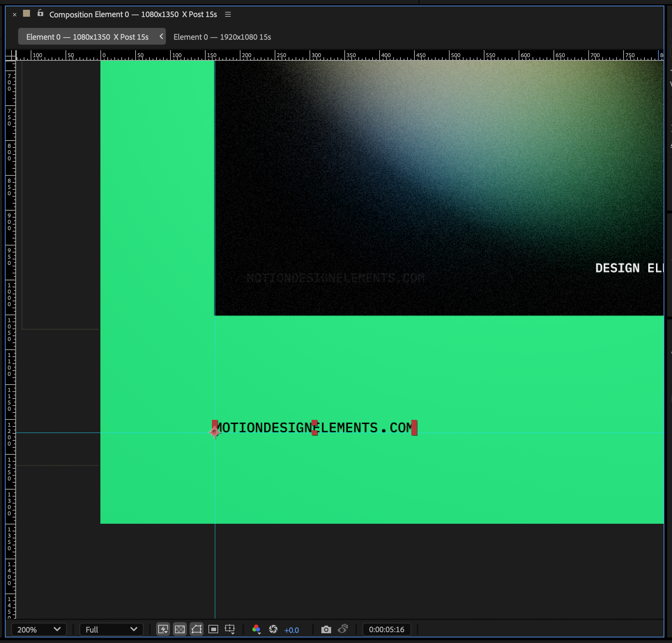Toggle the viewer lock padlock
This screenshot has width=672, height=643.
coord(40,13)
